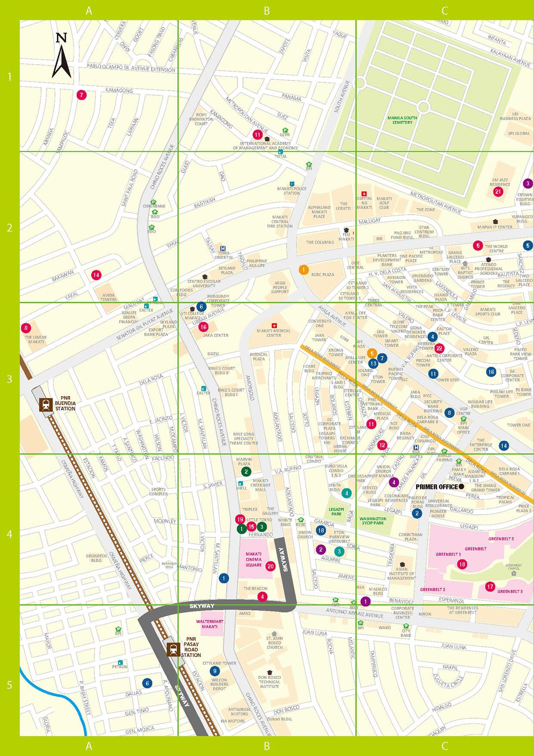This screenshot has height=756, width=534.
Task: Select pink marker 21 at SM Jazz Residence
Action: click(498, 192)
